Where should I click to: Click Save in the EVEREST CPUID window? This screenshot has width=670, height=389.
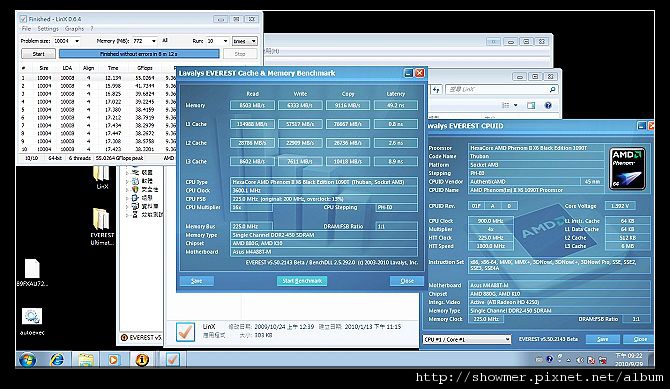point(602,339)
